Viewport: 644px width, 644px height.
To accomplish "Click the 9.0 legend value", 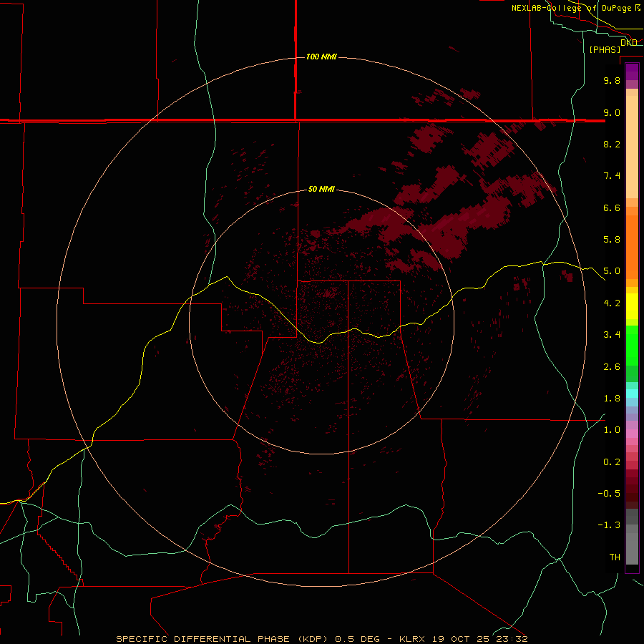I will (612, 112).
